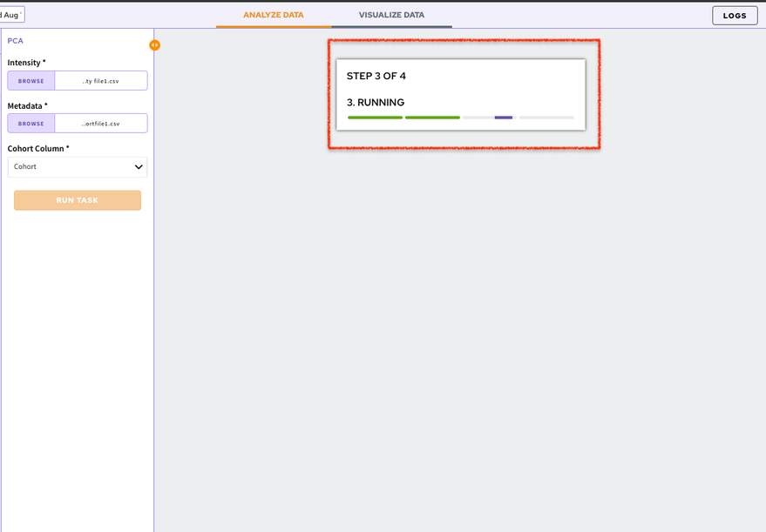
Task: Click the 'Metadata *' label
Action: coord(27,106)
